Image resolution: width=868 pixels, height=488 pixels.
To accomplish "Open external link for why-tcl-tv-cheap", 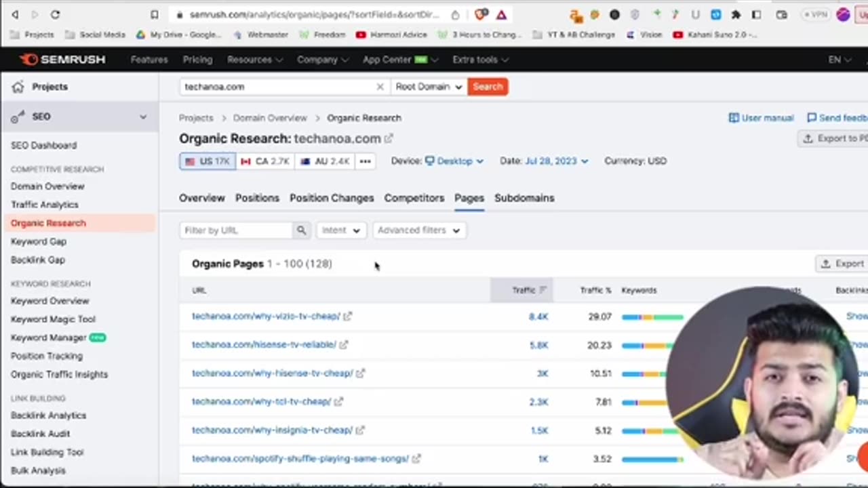I will point(338,402).
